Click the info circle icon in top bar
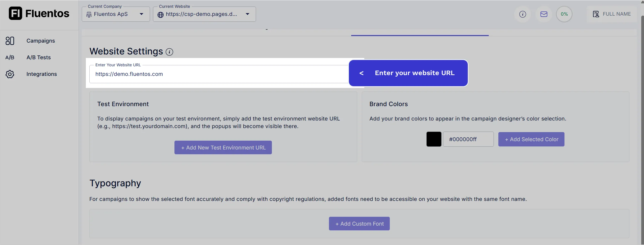The width and height of the screenshot is (644, 245). pos(522,14)
